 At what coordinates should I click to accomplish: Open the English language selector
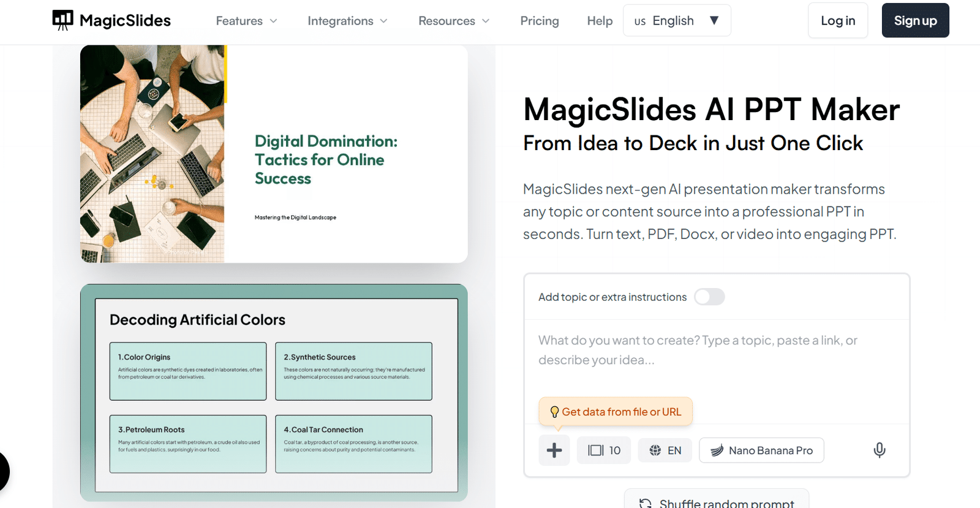point(676,21)
